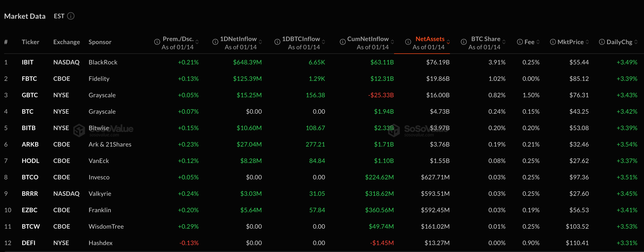
Task: Click the info icon beside BTC Share header
Action: (464, 42)
